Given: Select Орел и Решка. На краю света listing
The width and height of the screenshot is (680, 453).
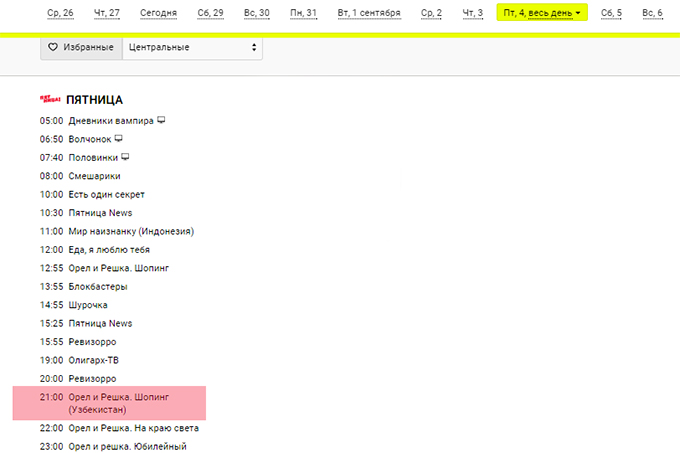Looking at the screenshot, I should [x=119, y=428].
